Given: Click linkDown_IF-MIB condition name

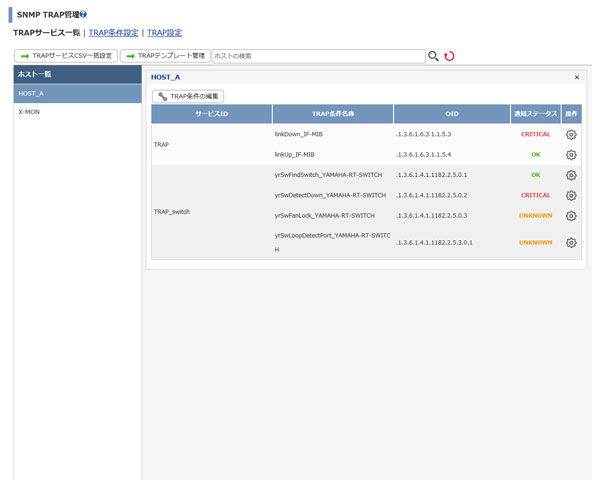Looking at the screenshot, I should tap(298, 134).
